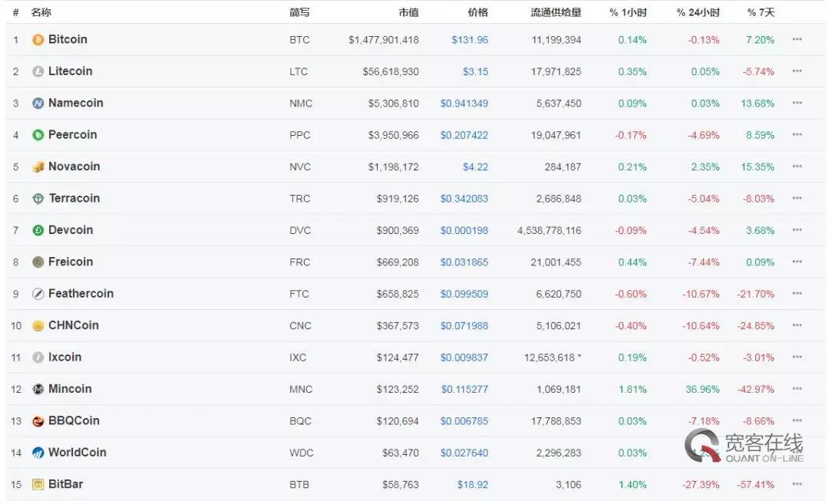This screenshot has height=504, width=829.
Task: Sort by the 流通供给量 column header
Action: pos(556,12)
